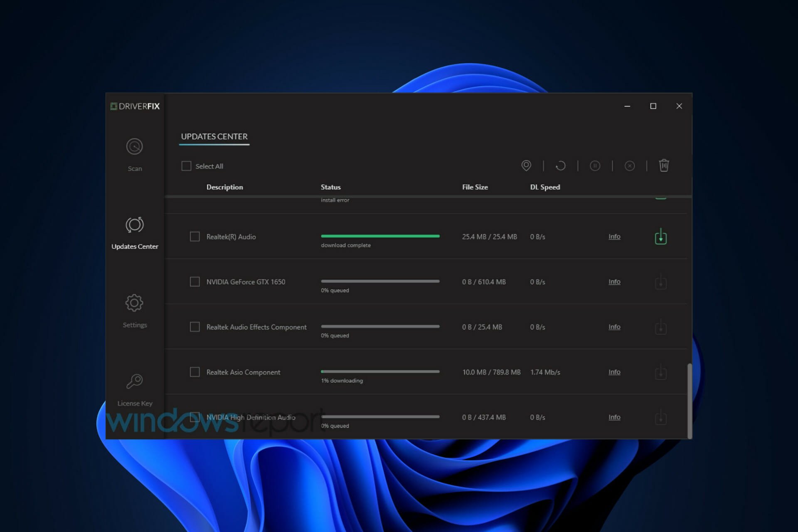
Task: Click the pause downloads toolbar icon
Action: 595,166
